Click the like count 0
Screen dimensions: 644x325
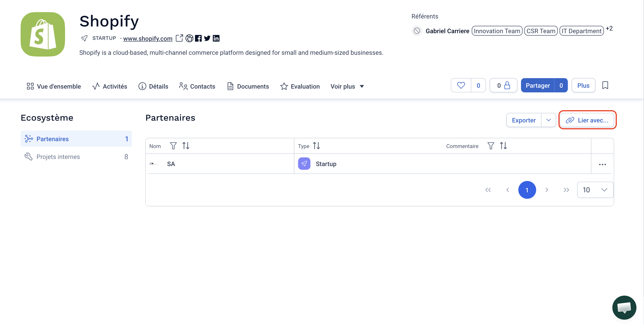[x=478, y=85]
